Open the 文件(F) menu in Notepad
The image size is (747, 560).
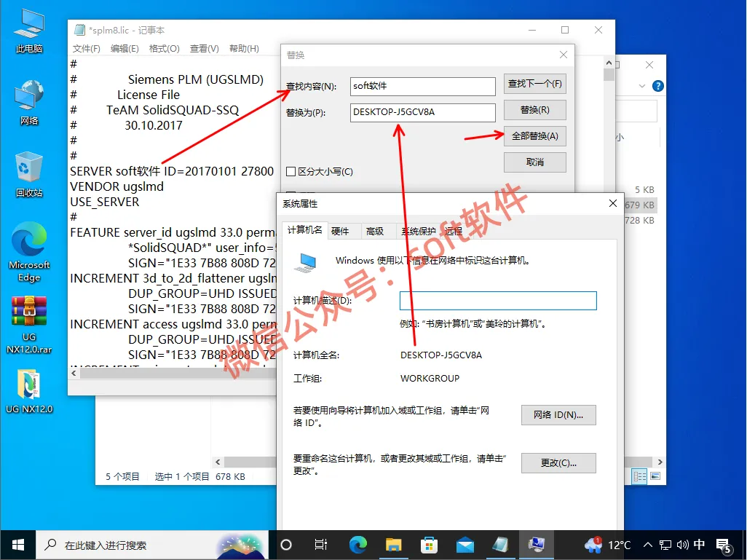pos(86,49)
